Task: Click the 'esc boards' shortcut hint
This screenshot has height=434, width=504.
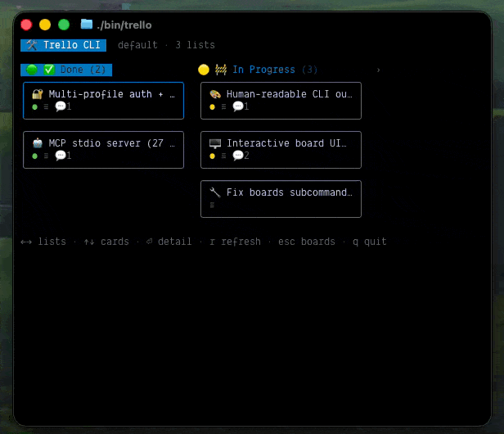Action: [x=307, y=242]
